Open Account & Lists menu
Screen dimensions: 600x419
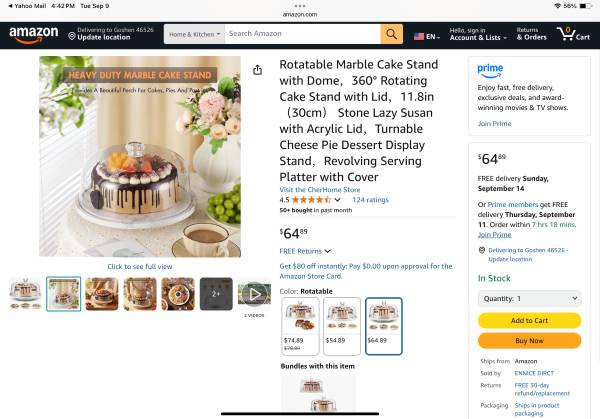click(476, 34)
